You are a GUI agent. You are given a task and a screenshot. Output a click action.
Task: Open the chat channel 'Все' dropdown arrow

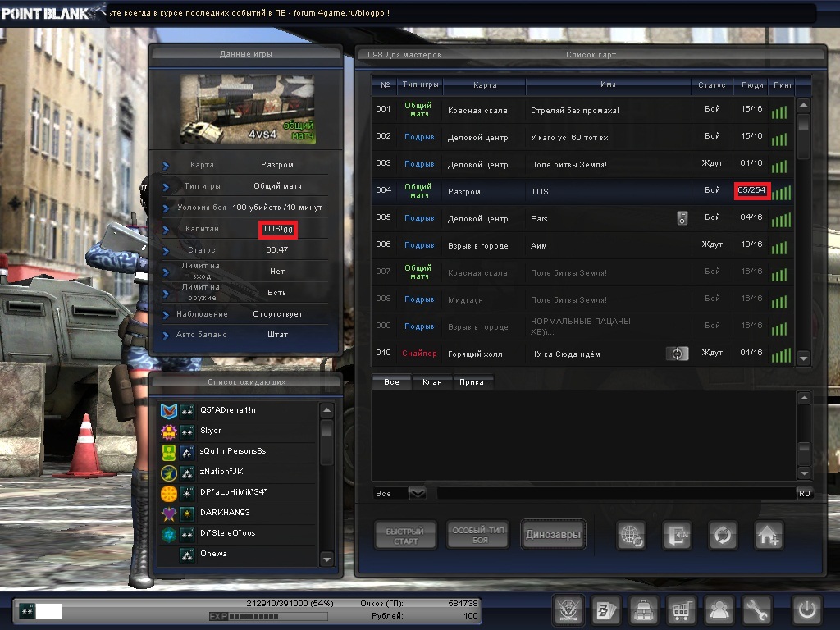[417, 493]
